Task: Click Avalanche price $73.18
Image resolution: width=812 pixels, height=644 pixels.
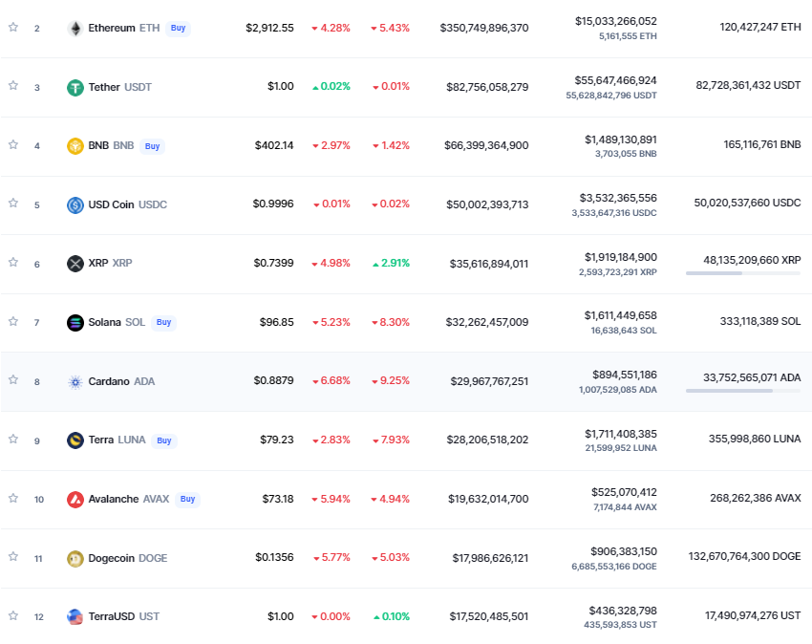Action: pos(278,499)
